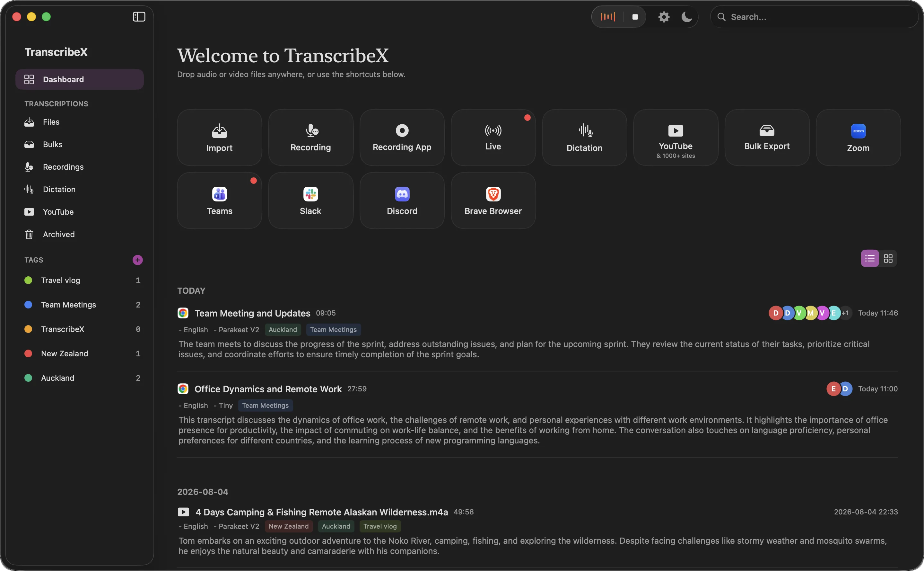Viewport: 924px width, 571px height.
Task: Click red D speaker avatar on Team Meeting
Action: [775, 313]
